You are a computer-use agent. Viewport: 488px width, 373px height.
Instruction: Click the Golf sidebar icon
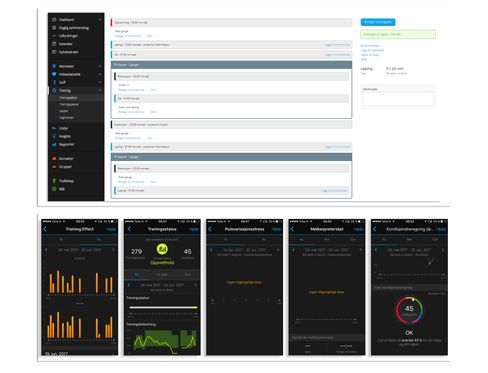pos(54,82)
